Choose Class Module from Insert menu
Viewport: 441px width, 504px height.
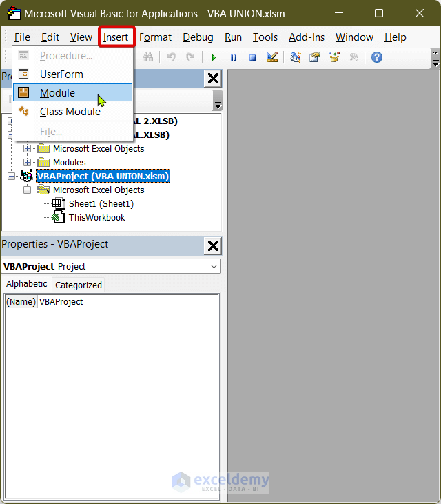[72, 111]
